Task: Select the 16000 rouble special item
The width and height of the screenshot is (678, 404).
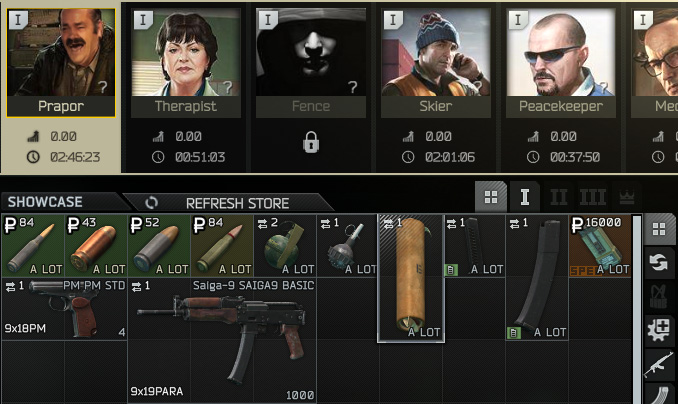Action: pos(600,246)
